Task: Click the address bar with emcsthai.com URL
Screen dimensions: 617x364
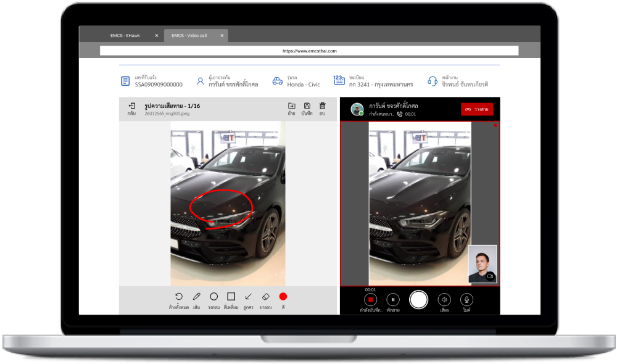Action: (x=309, y=51)
